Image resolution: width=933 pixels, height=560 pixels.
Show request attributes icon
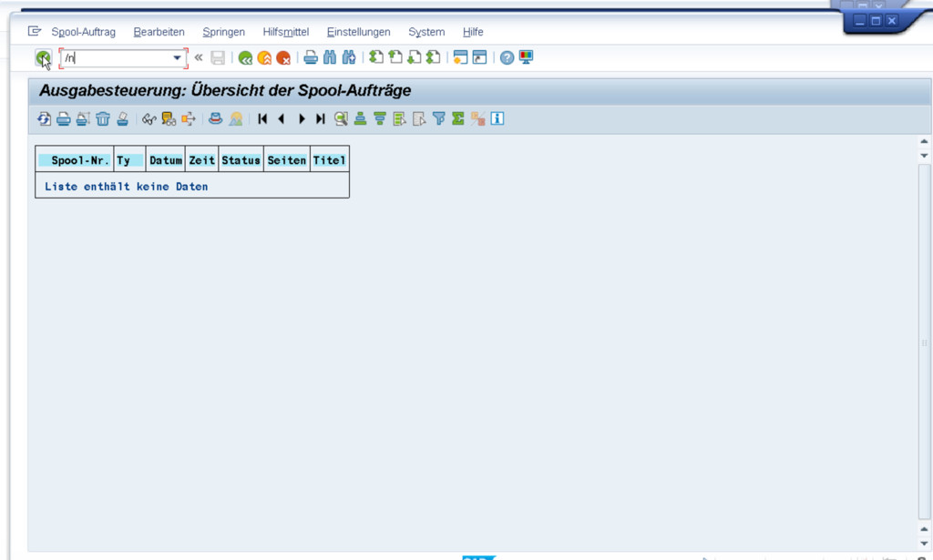tap(169, 119)
